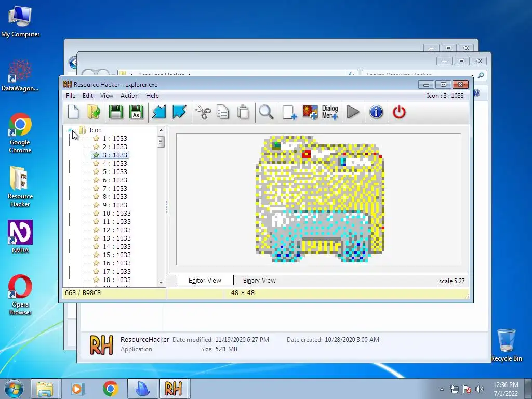532x399 pixels.
Task: Click the star icon beside 13 : 1033
Action: click(96, 238)
